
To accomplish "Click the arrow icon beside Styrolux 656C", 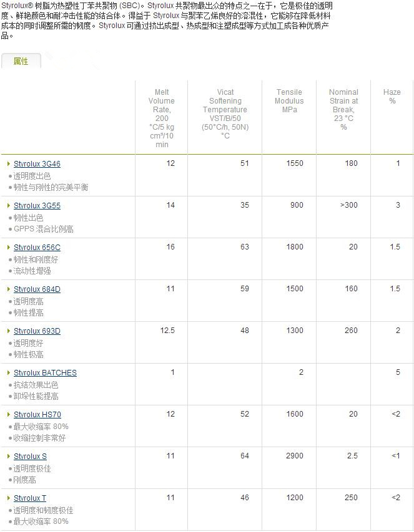I will pyautogui.click(x=9, y=248).
